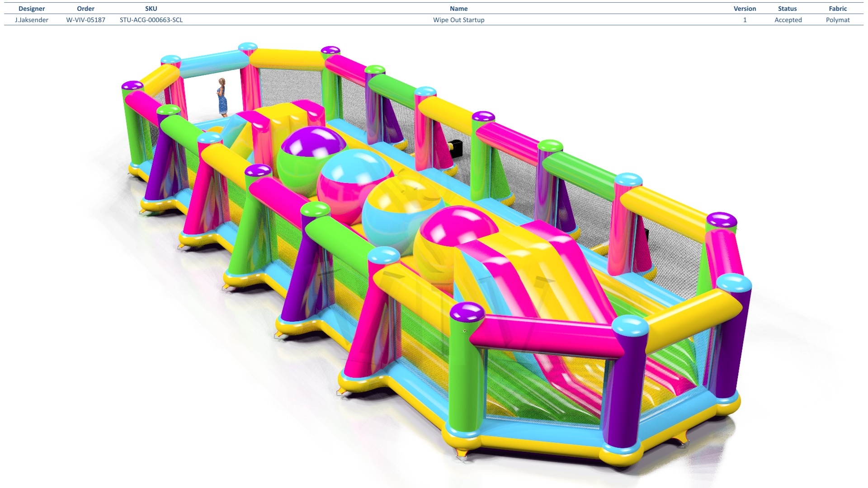Select order number W-VIV-05187
Image resolution: width=868 pixels, height=488 pixels.
pos(86,20)
